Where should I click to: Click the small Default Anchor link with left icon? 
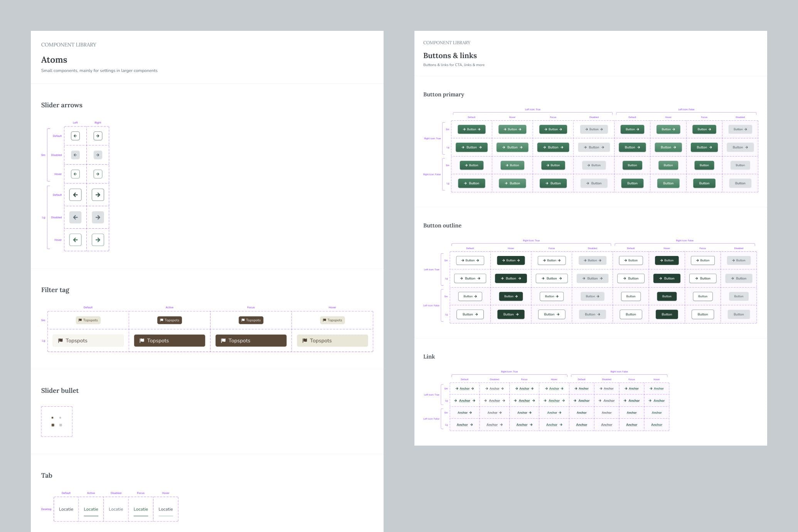point(465,389)
